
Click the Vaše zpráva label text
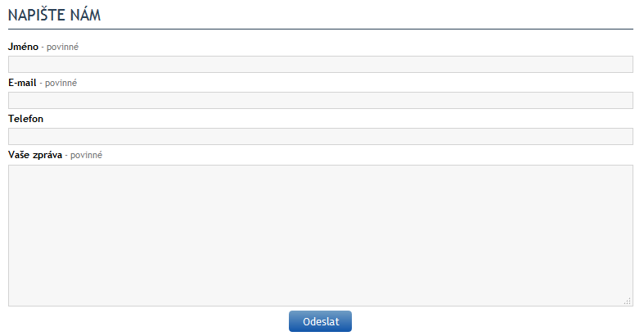point(35,155)
